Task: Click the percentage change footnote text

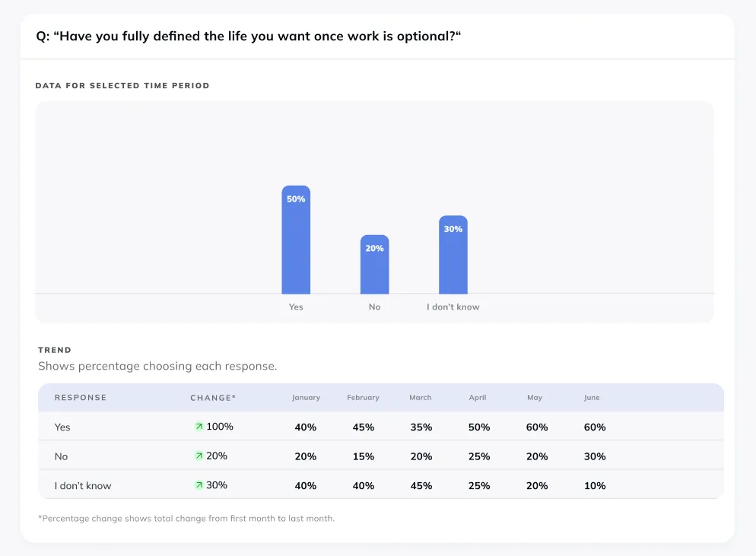Action: [186, 519]
